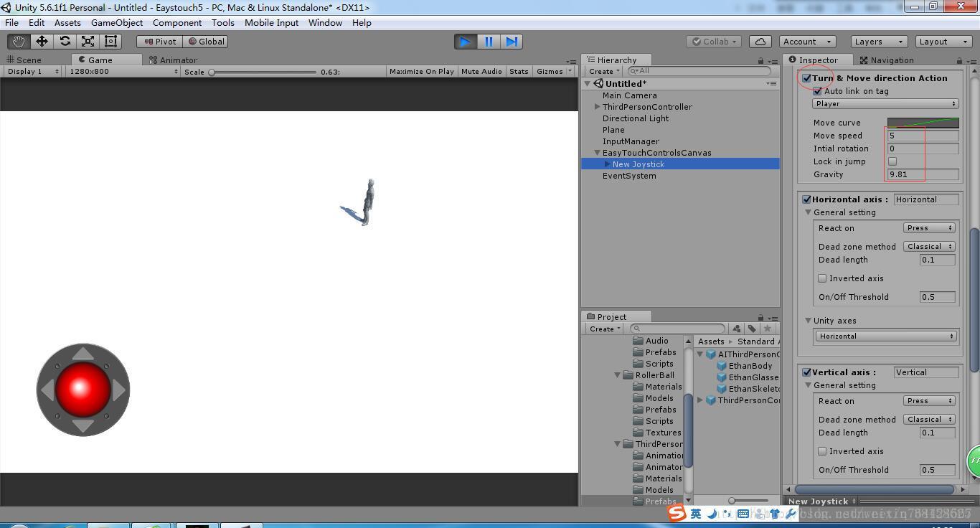The image size is (980, 528).
Task: Select the Hand tool
Action: pyautogui.click(x=19, y=42)
